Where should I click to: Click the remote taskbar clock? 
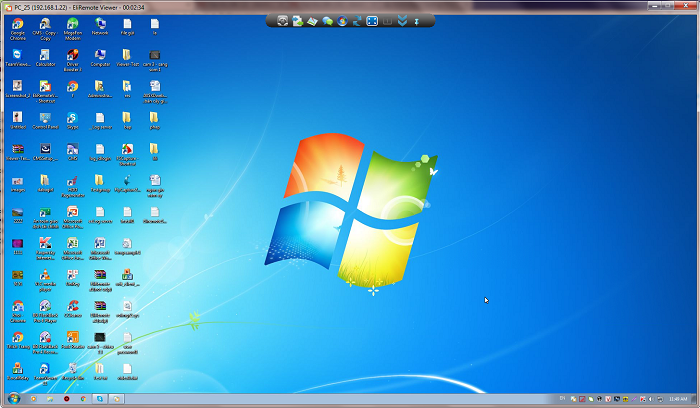click(678, 399)
